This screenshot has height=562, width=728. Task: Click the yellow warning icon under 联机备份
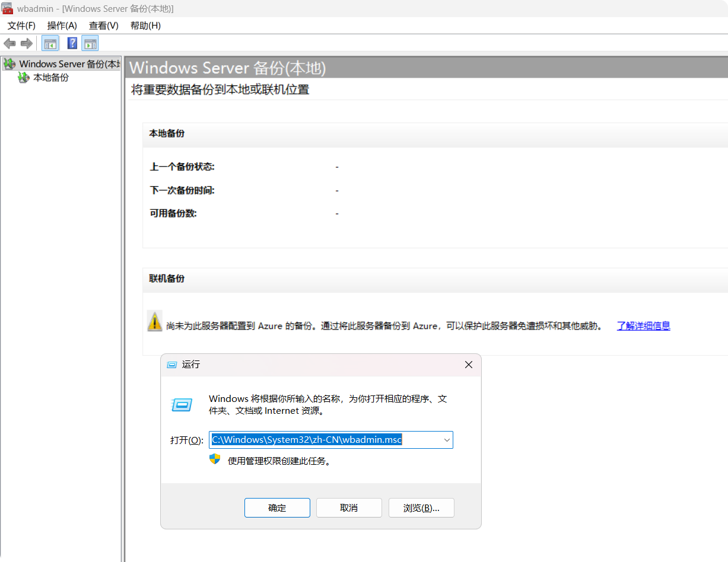click(x=154, y=321)
